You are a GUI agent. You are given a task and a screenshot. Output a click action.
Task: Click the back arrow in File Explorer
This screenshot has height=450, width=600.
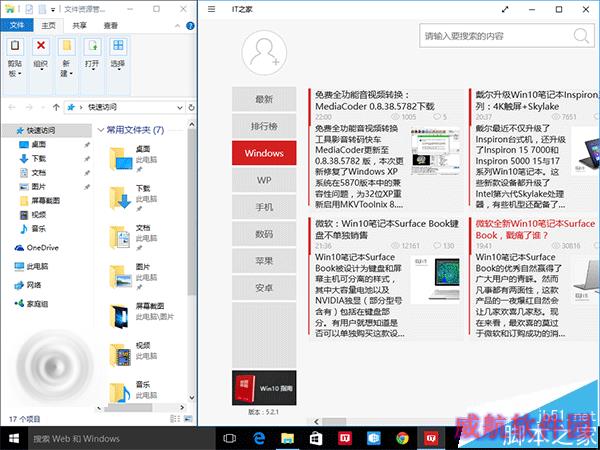[x=12, y=107]
